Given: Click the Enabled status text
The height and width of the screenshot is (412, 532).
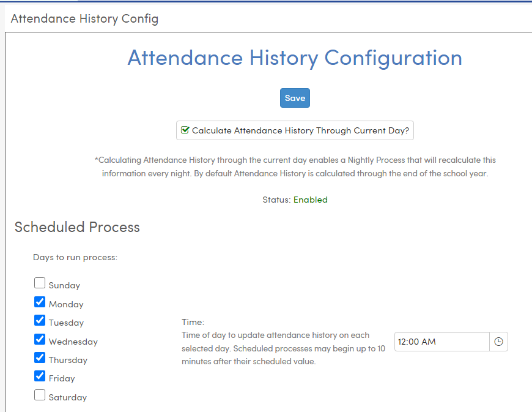Looking at the screenshot, I should point(310,199).
